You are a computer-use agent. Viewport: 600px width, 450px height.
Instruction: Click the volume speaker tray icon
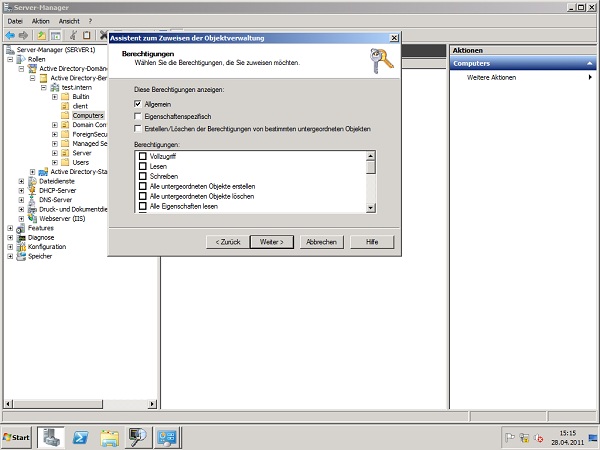pyautogui.click(x=538, y=437)
